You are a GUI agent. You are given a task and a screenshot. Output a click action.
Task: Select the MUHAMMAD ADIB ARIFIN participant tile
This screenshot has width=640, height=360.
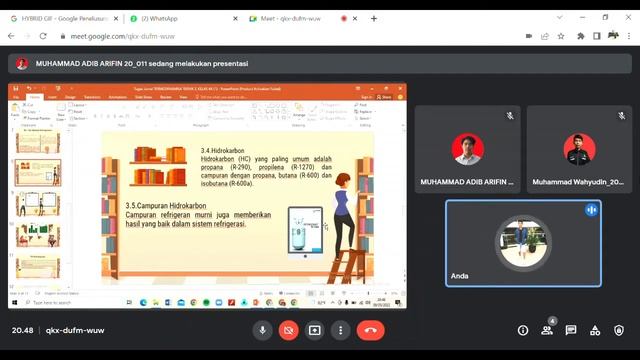pyautogui.click(x=468, y=149)
